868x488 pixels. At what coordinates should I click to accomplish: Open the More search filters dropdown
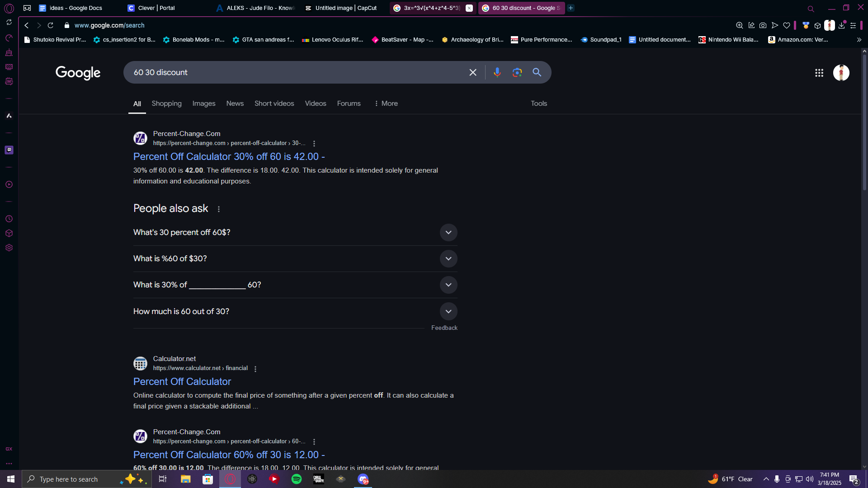pyautogui.click(x=386, y=103)
